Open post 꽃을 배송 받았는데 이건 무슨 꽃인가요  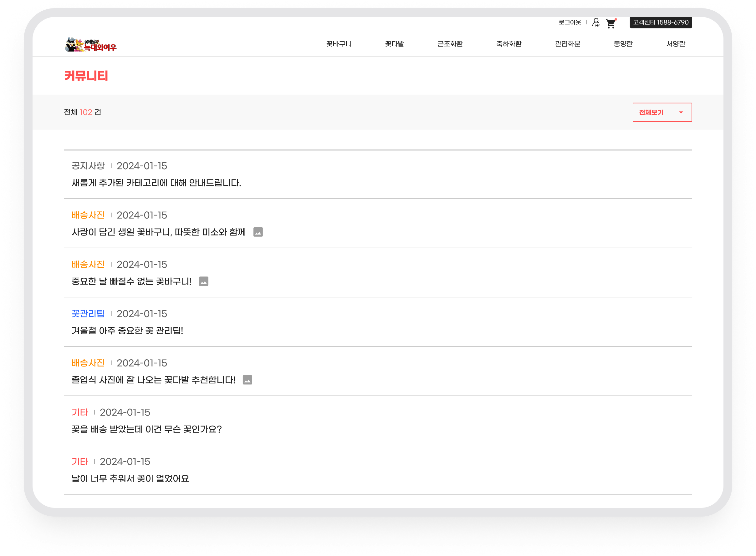tap(146, 429)
